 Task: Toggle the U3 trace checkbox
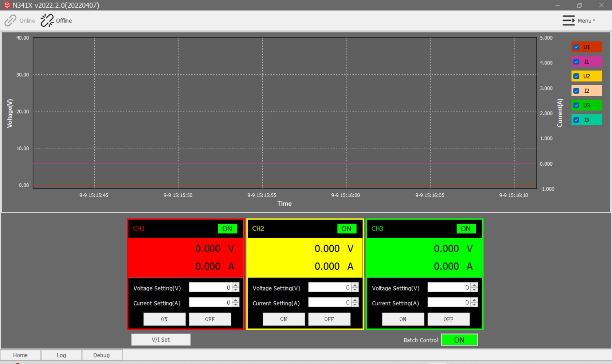point(576,105)
